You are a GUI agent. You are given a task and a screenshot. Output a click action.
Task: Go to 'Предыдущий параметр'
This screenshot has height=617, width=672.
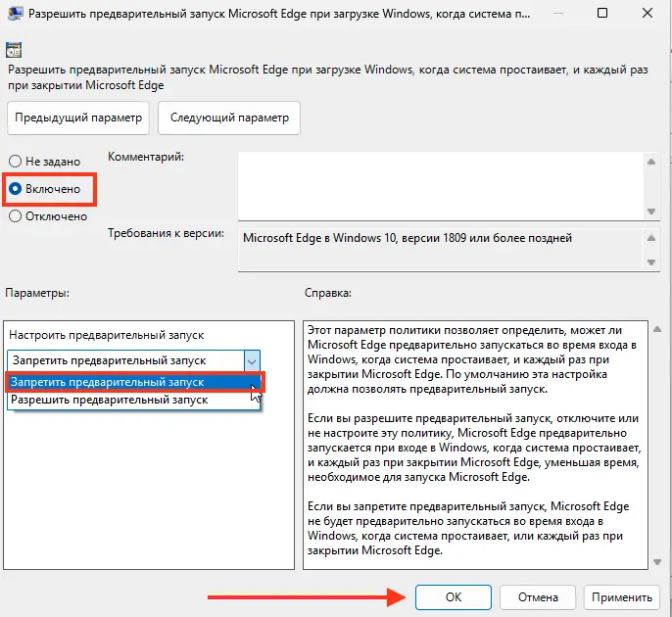[78, 118]
